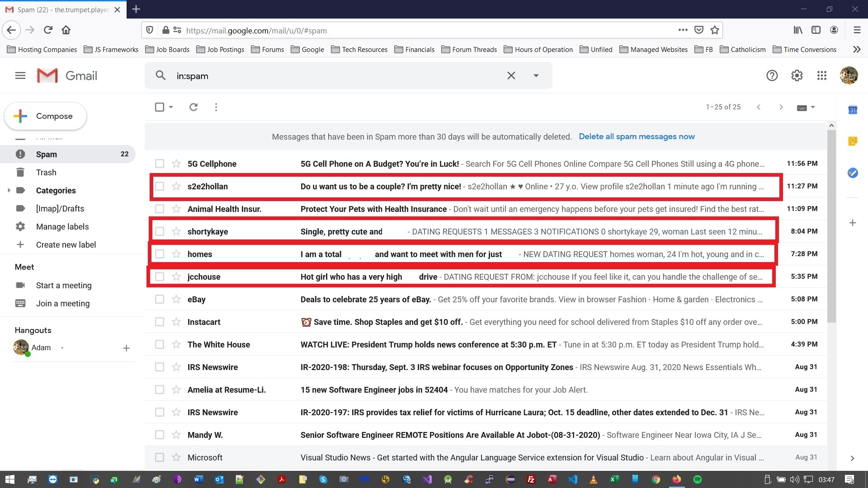Select the Animal Health Insur. email checkbox
The image size is (868, 488).
coord(159,209)
